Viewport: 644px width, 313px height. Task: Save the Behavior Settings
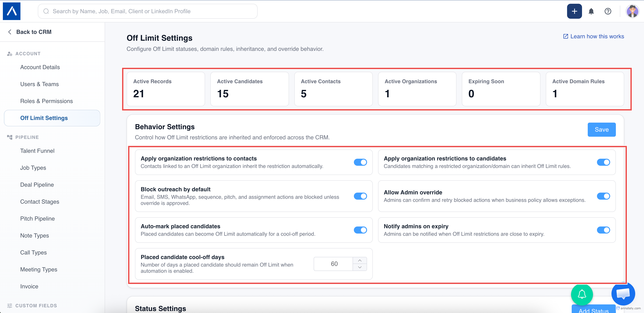602,129
